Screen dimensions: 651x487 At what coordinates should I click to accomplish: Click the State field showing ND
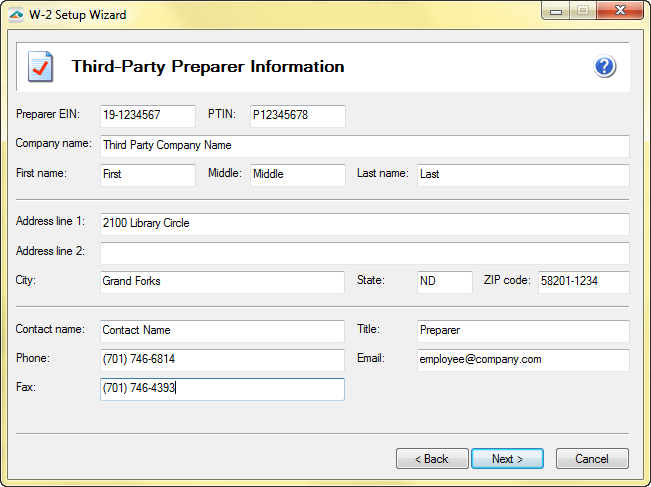(444, 282)
